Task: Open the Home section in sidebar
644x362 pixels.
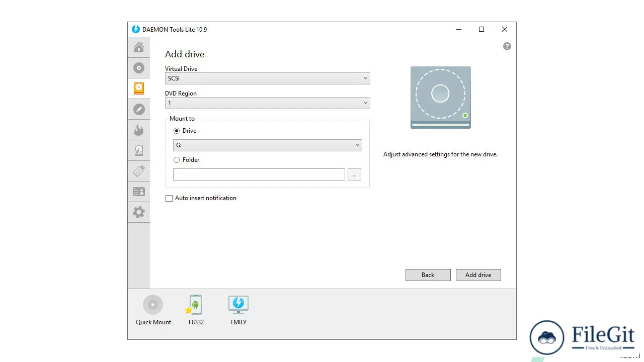Action: pos(139,47)
